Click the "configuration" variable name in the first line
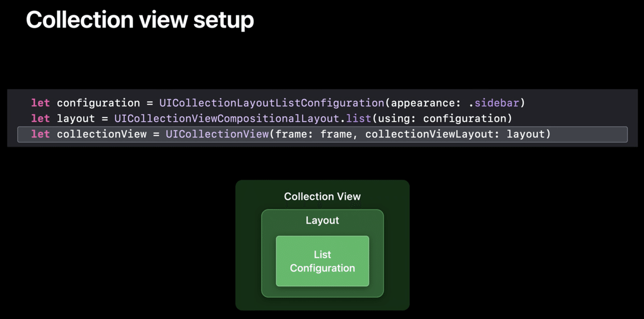The height and width of the screenshot is (319, 644). pos(98,103)
